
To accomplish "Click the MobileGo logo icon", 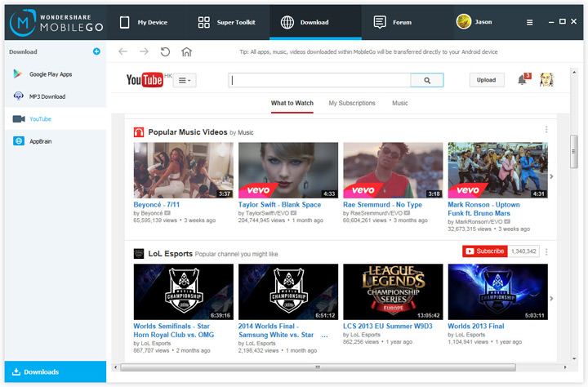I will 23,23.
